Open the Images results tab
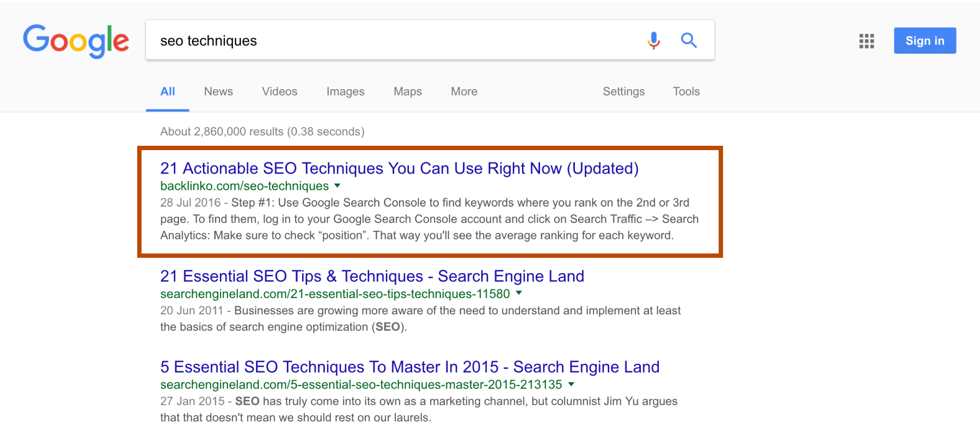 345,91
